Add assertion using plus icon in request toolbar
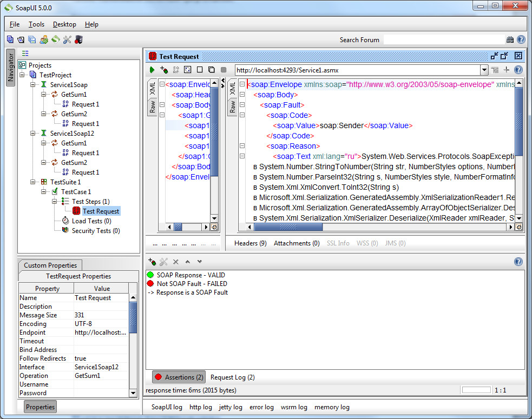The image size is (532, 419). pyautogui.click(x=164, y=70)
